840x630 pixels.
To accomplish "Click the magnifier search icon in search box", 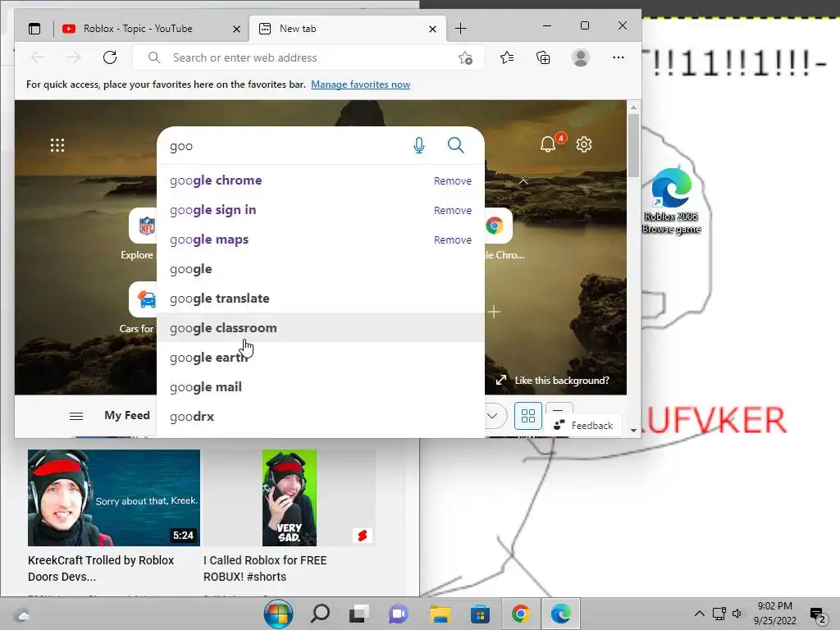I will pos(456,145).
